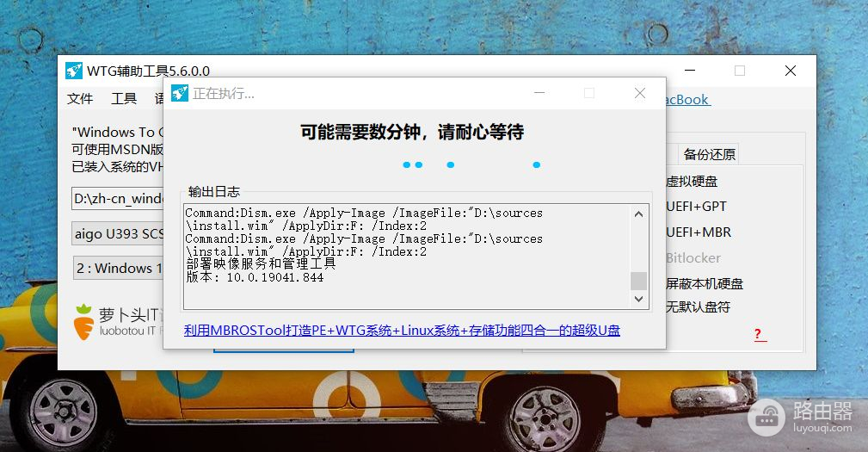Minimize the WTG辅助工具 main window
The image size is (868, 452).
[x=690, y=71]
